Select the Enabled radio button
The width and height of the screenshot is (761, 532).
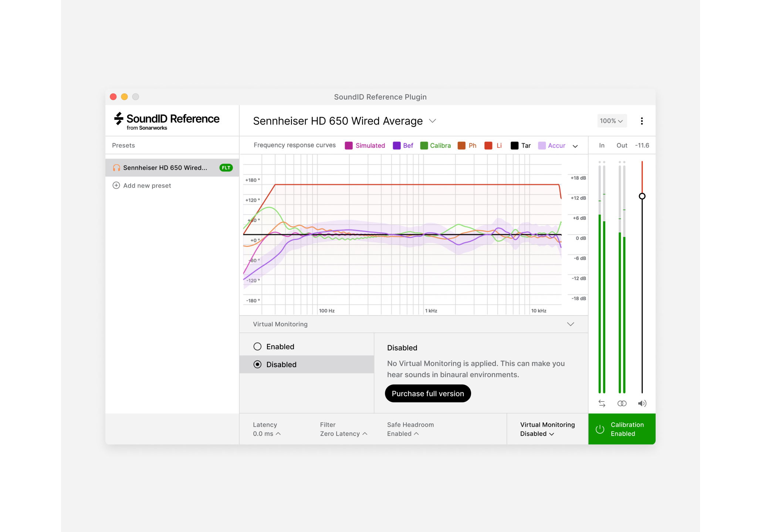click(257, 347)
